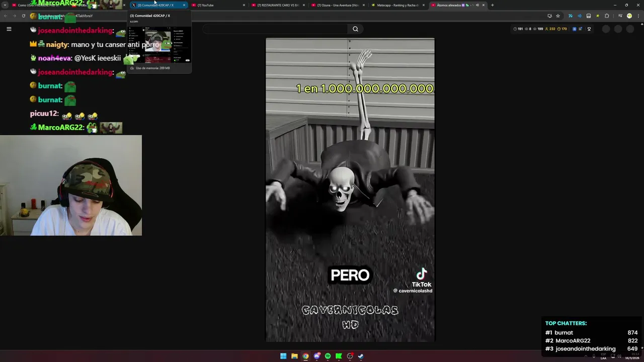Open the Chrome profile avatar
Image resolution: width=644 pixels, height=362 pixels.
point(629,16)
